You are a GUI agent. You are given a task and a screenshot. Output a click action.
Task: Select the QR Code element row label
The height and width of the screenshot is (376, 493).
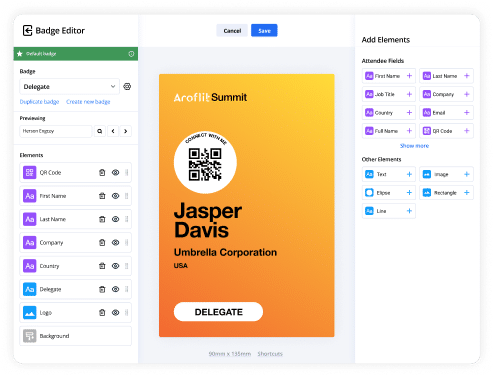click(50, 172)
